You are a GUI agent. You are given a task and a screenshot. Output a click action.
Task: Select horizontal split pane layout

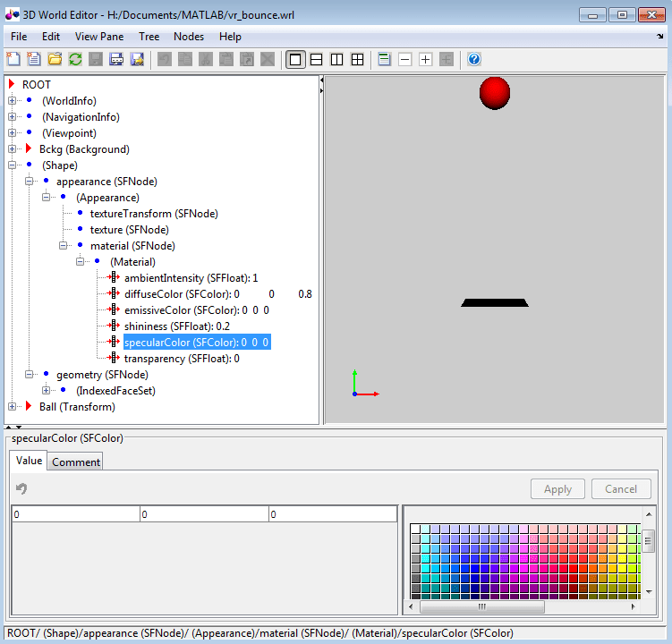coord(316,59)
